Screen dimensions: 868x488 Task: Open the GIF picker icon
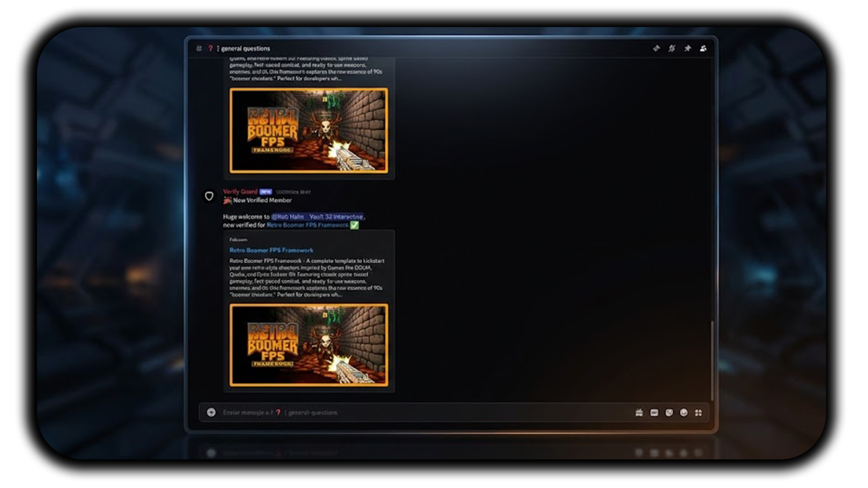(654, 413)
